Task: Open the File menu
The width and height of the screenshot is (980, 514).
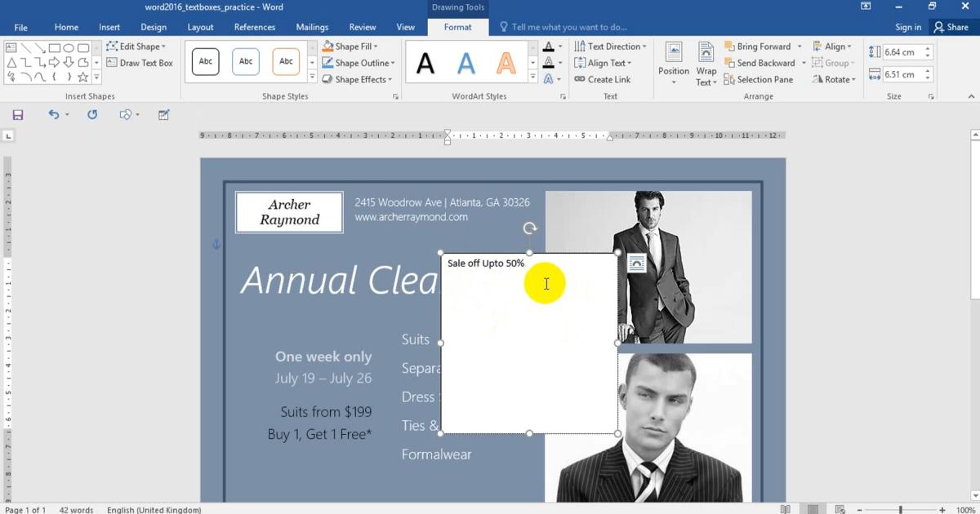Action: coord(20,27)
